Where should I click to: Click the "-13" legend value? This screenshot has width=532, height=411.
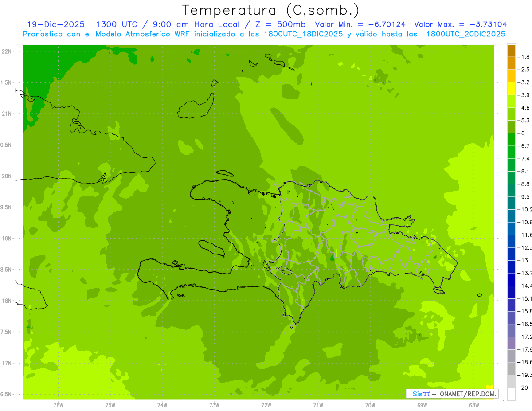[522, 260]
